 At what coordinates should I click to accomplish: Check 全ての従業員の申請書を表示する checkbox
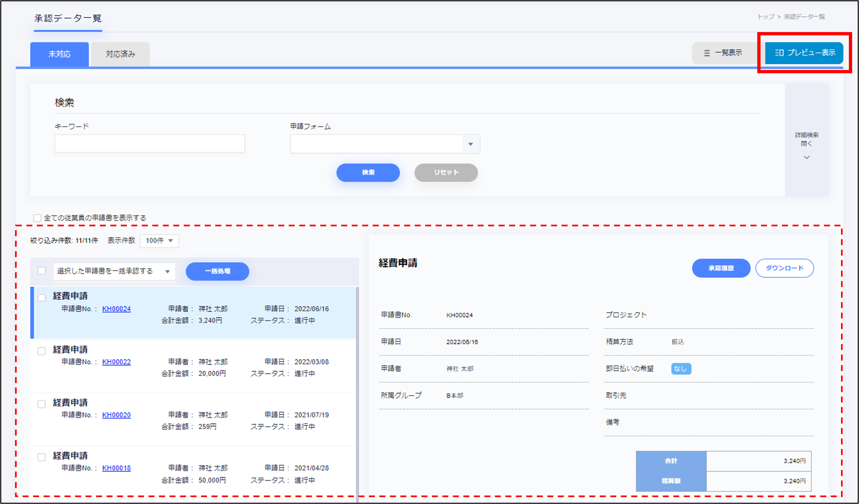(37, 218)
